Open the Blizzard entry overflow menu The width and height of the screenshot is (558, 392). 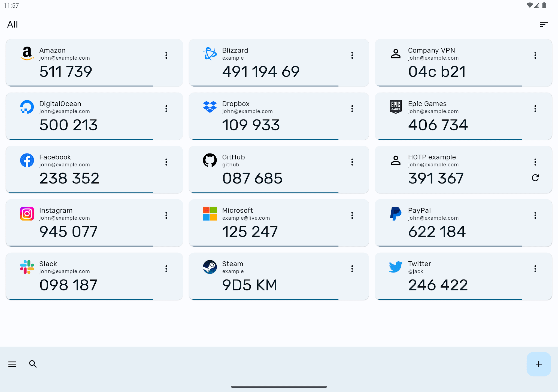352,56
